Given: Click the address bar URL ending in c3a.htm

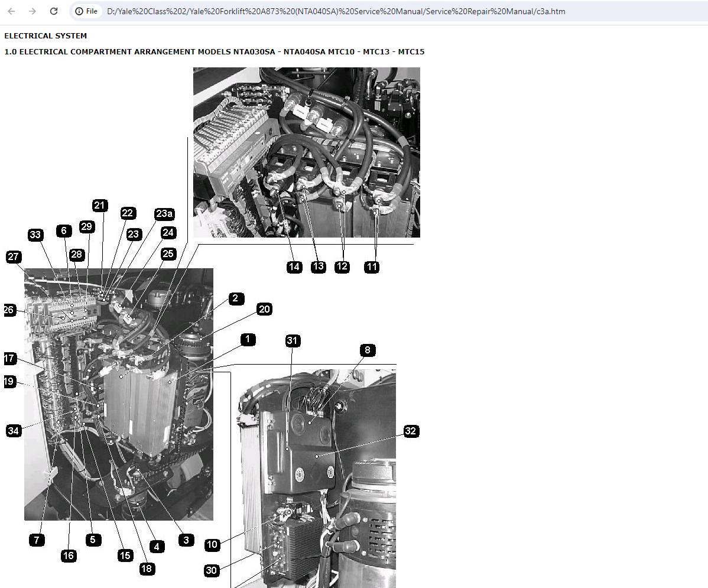Looking at the screenshot, I should tap(336, 11).
